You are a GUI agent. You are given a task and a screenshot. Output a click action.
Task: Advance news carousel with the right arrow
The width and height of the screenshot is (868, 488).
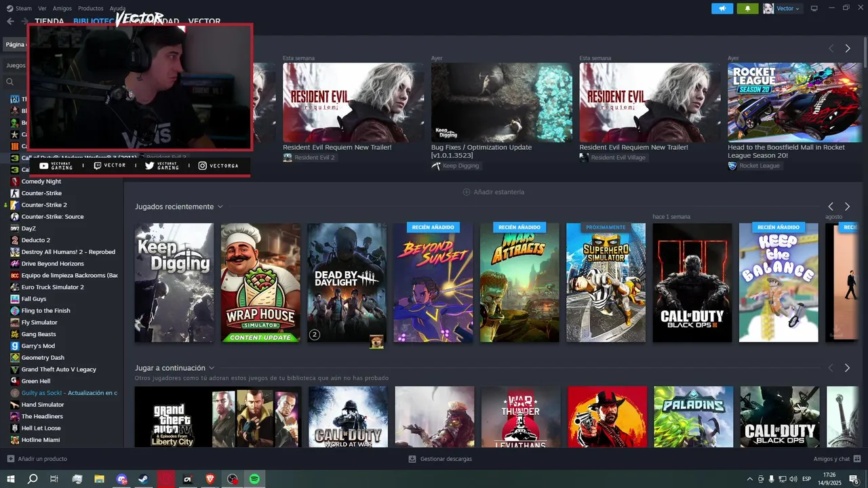[848, 49]
